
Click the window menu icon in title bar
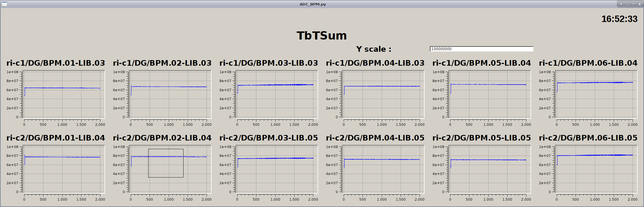click(x=4, y=4)
